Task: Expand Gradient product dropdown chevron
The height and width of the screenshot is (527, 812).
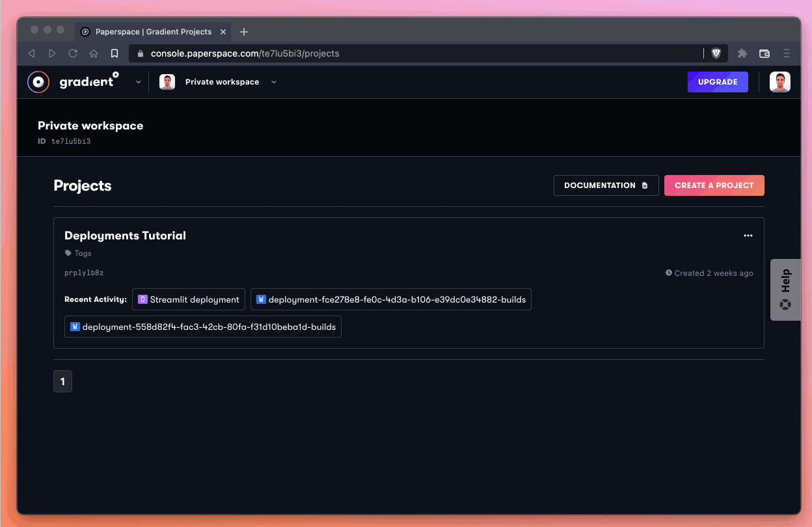Action: point(138,82)
